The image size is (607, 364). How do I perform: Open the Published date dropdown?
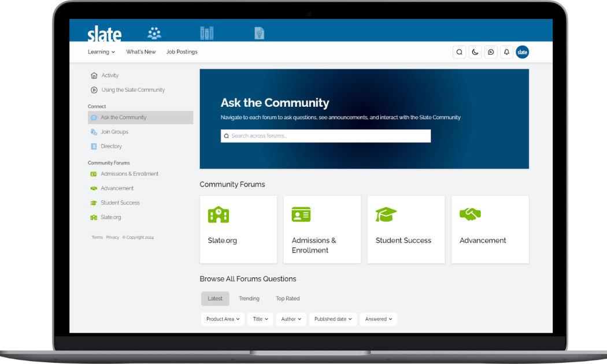[332, 318]
